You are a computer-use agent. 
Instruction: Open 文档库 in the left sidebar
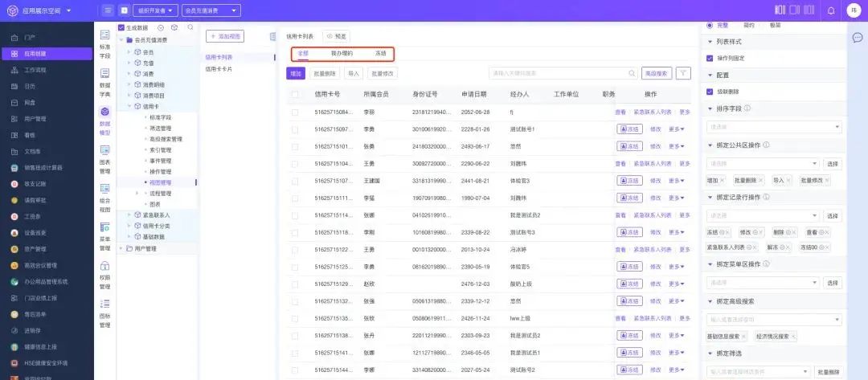(x=32, y=152)
